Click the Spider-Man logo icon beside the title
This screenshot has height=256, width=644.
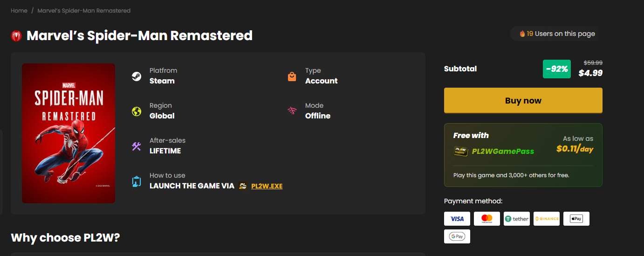[16, 36]
